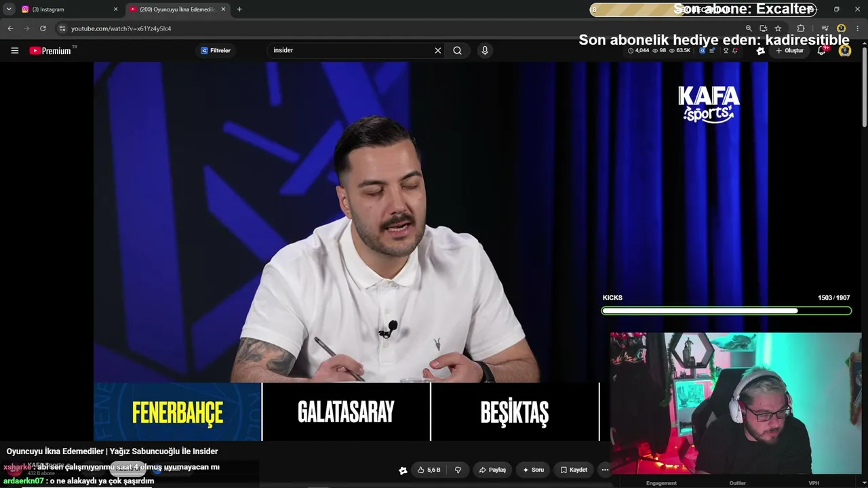Open a new browser tab
The image size is (868, 488).
coord(239,9)
